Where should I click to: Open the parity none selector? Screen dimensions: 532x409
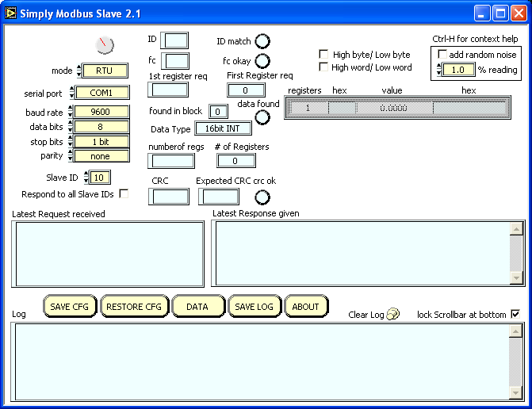(101, 156)
